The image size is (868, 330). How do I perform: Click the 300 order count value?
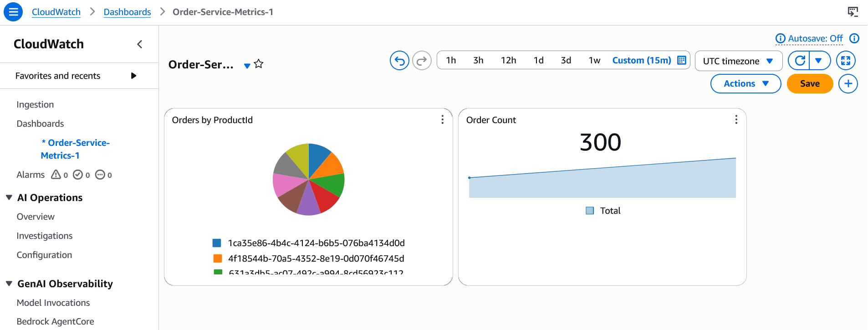pos(600,142)
